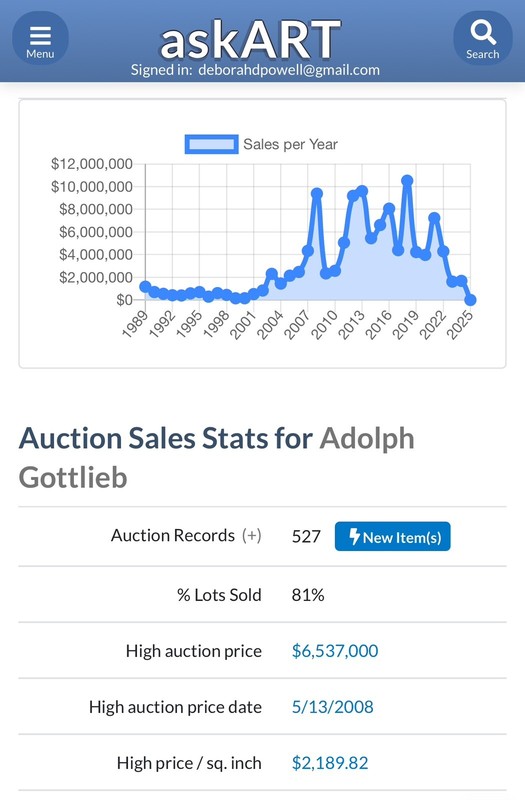Select the 1989 first data point on chart
Viewport: 525px width, 800px height.
[145, 287]
